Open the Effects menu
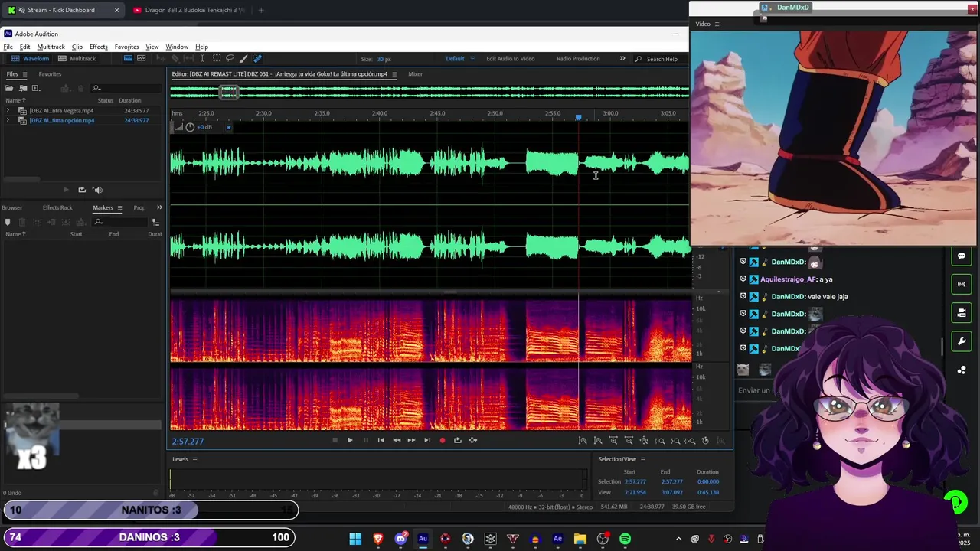980x551 pixels. 99,47
